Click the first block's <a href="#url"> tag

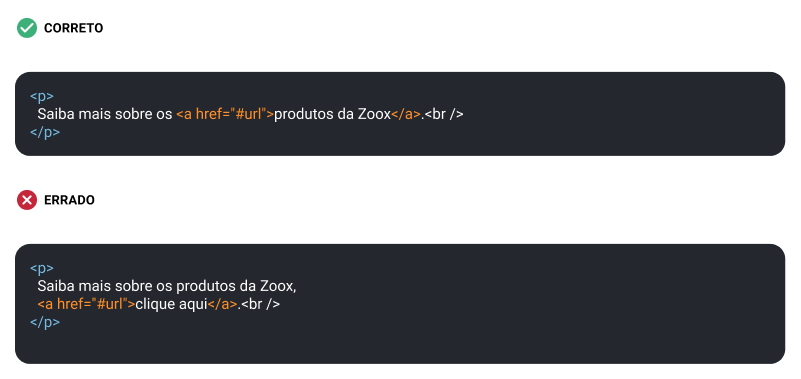click(225, 114)
